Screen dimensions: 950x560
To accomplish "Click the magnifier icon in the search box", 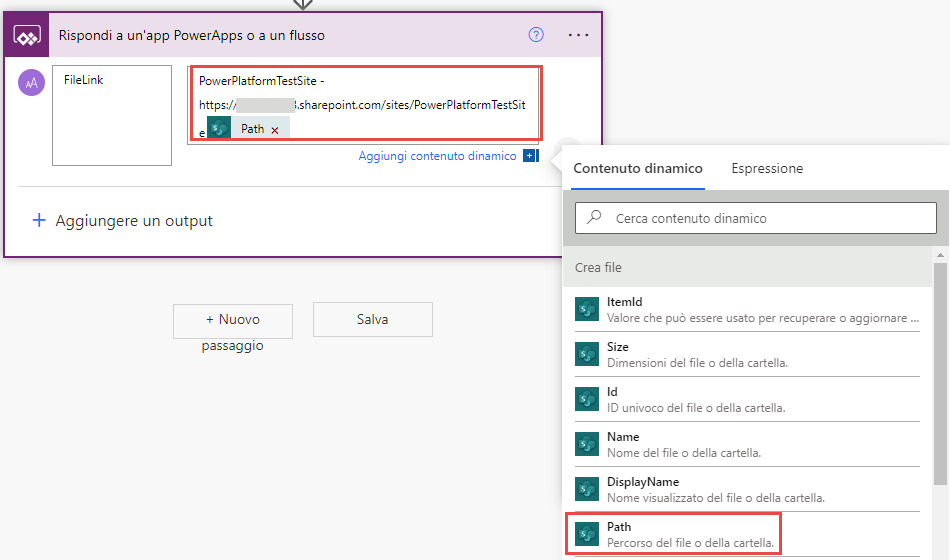I will (594, 217).
